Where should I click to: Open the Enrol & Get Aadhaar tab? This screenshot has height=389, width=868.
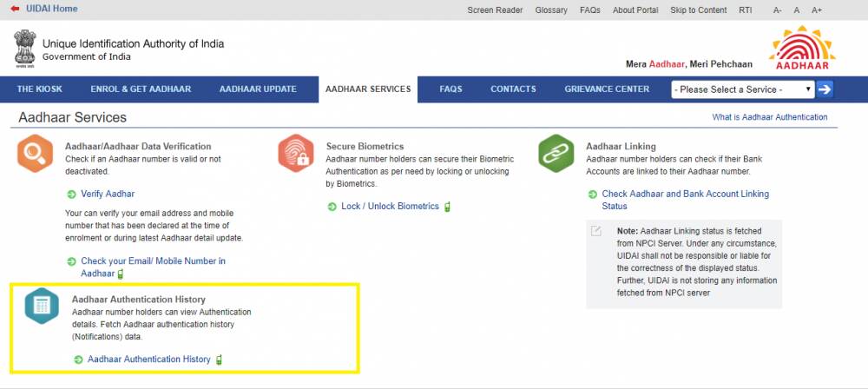(x=141, y=89)
